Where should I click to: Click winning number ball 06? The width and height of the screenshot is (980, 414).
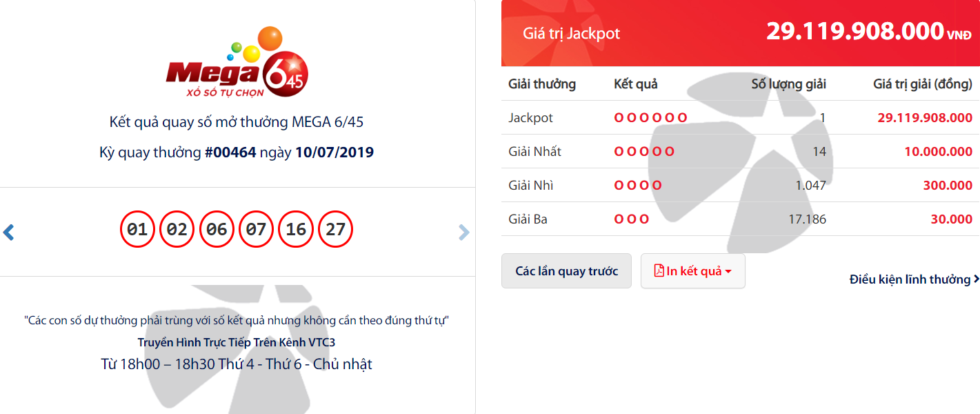coord(217,230)
